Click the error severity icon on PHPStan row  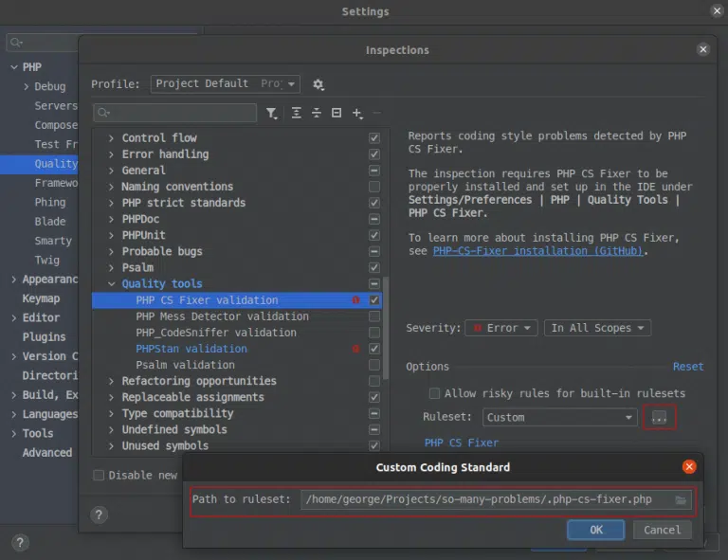coord(355,349)
